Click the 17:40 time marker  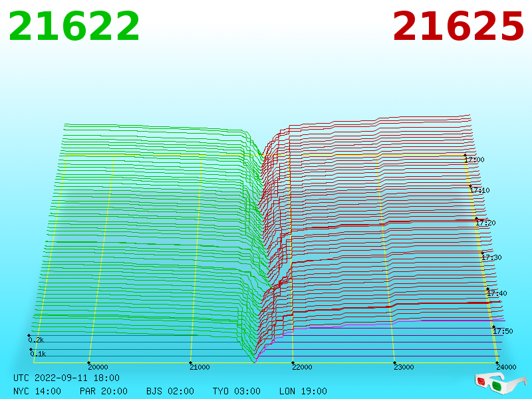pos(497,293)
